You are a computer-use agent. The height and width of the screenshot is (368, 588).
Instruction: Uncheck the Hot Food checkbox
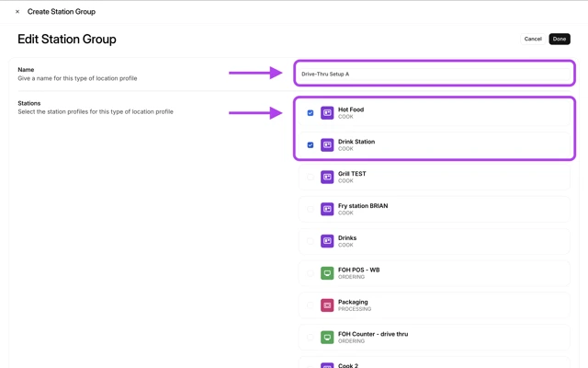(311, 113)
